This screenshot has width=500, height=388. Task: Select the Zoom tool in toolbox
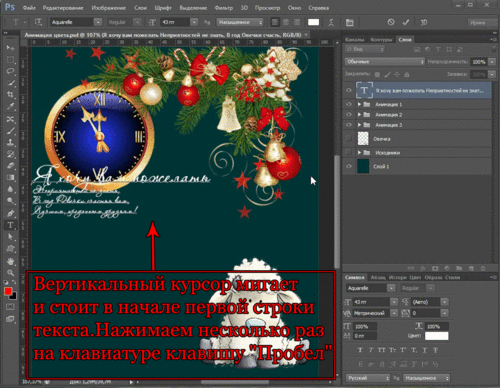point(10,273)
